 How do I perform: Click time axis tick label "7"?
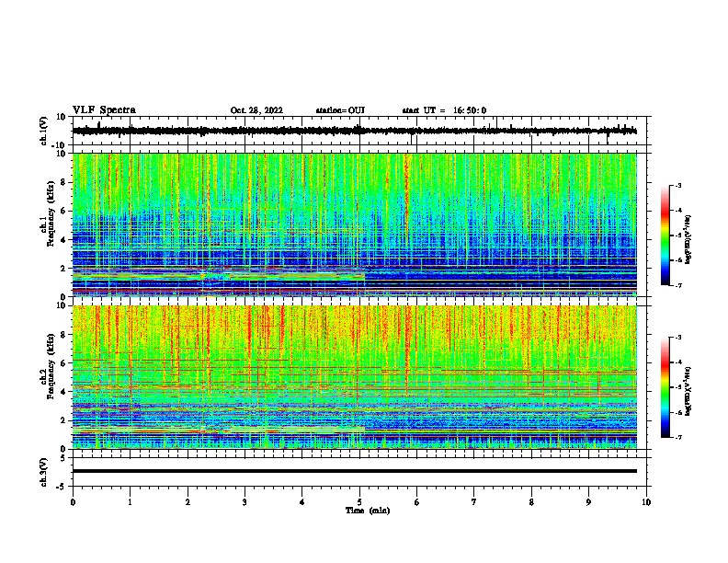(474, 502)
